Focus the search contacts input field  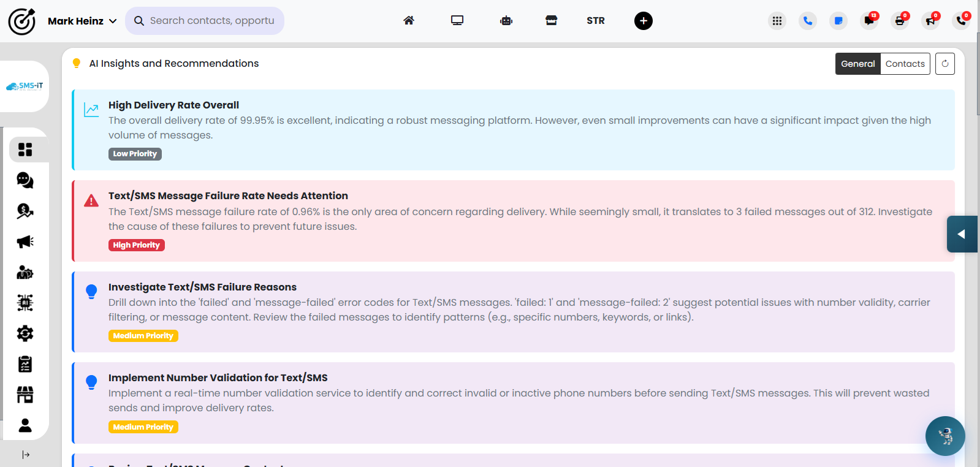tap(205, 21)
